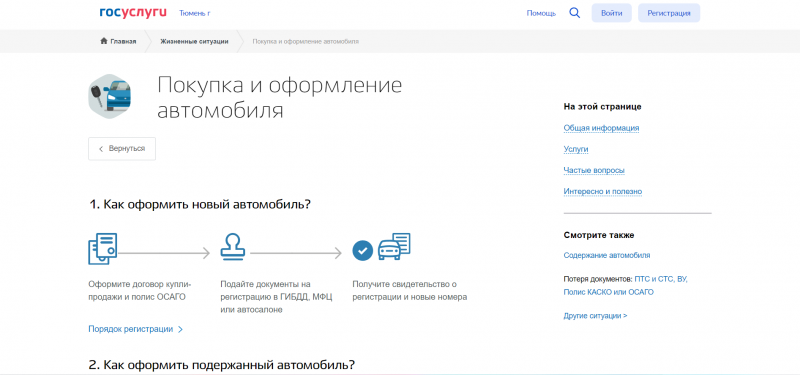The height and width of the screenshot is (375, 800).
Task: Click the page title Покупка и оформление автомобиля
Action: coord(279,97)
